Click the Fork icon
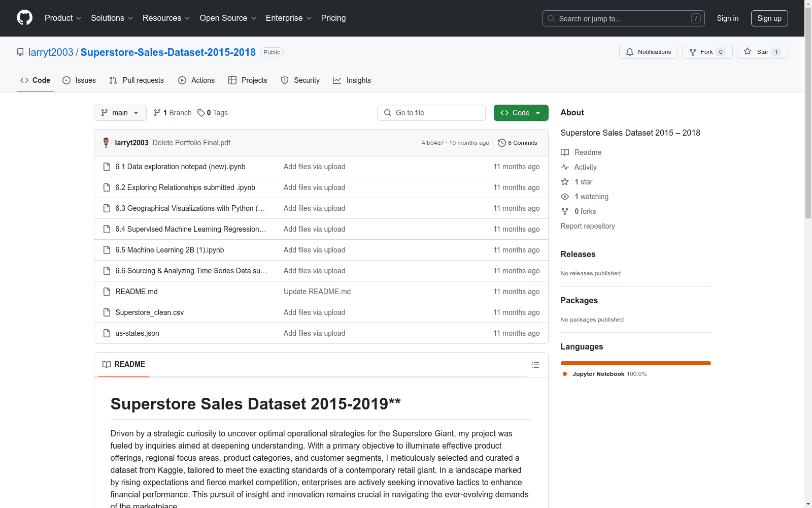This screenshot has height=508, width=812. click(x=693, y=52)
